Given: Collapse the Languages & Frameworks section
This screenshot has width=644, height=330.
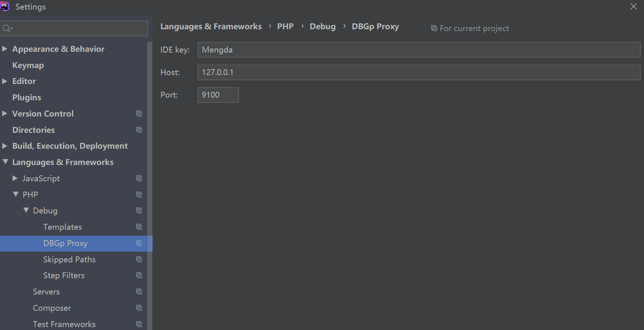Looking at the screenshot, I should click(5, 162).
